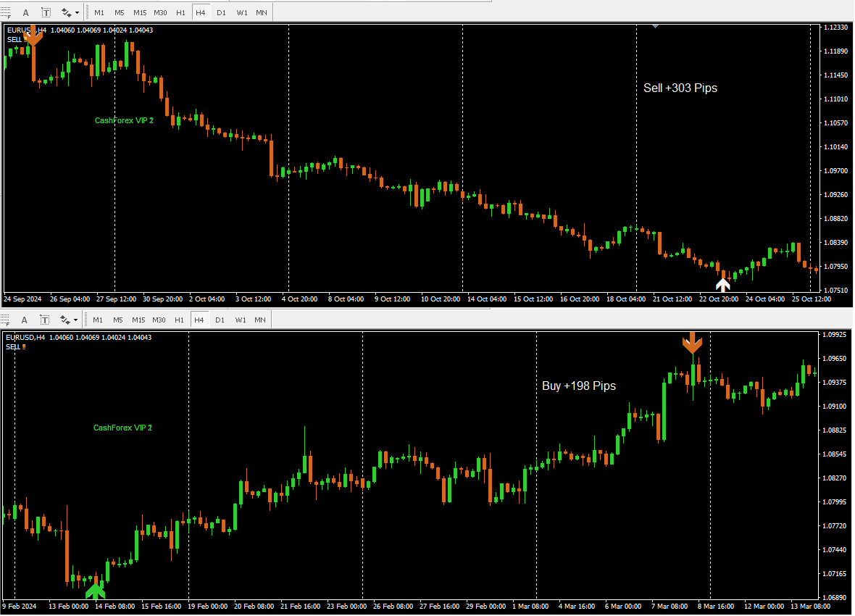Set lower chart to H1 timeframe

(179, 320)
